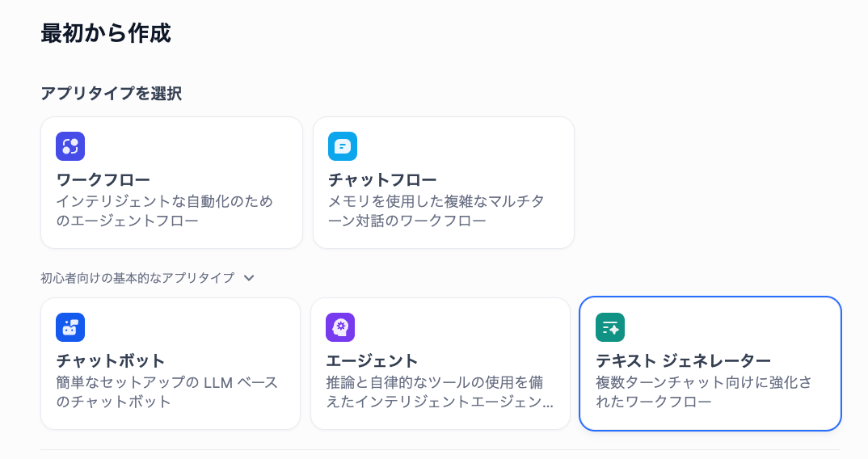868x459 pixels.
Task: Click the チャットボット description mentioning LLM ベース
Action: click(x=166, y=391)
